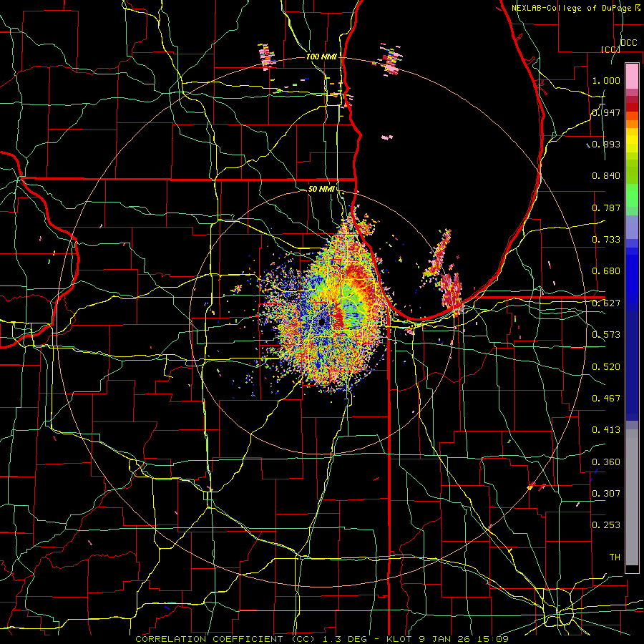Select the 0.253 legend value
Screen dimensions: 644x644
[x=606, y=525]
